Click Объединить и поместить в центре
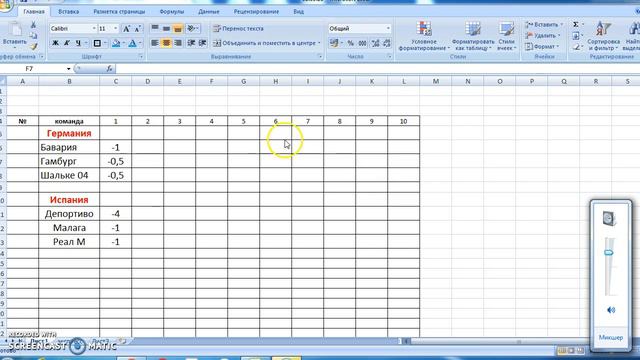Image resolution: width=640 pixels, height=360 pixels. (x=267, y=43)
